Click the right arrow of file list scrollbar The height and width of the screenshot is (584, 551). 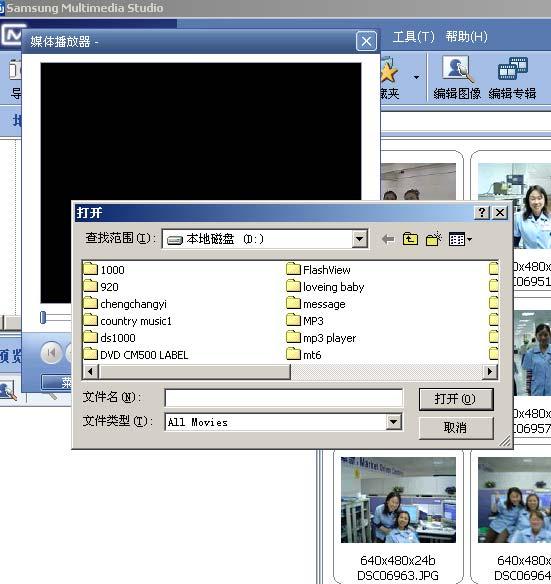(x=490, y=371)
